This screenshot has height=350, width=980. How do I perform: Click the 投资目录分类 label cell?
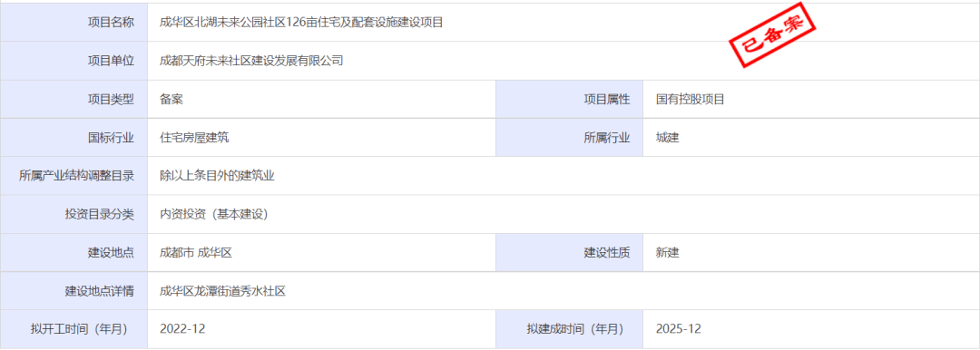[x=74, y=214]
